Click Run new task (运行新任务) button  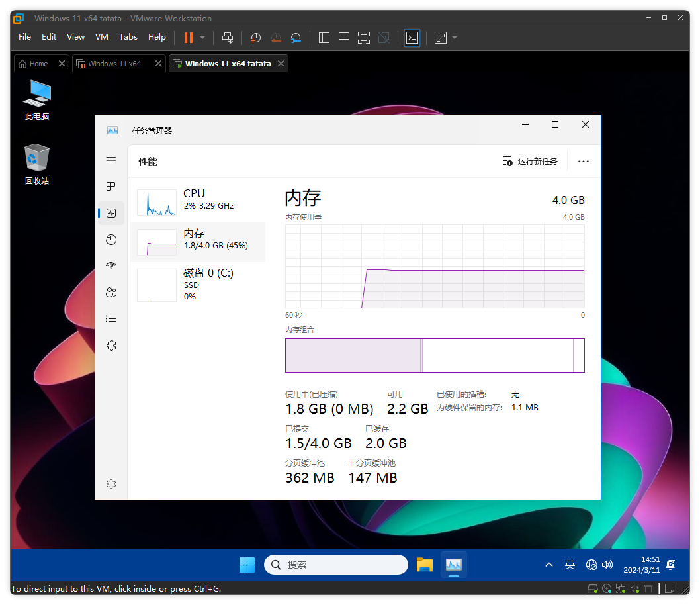click(x=530, y=161)
